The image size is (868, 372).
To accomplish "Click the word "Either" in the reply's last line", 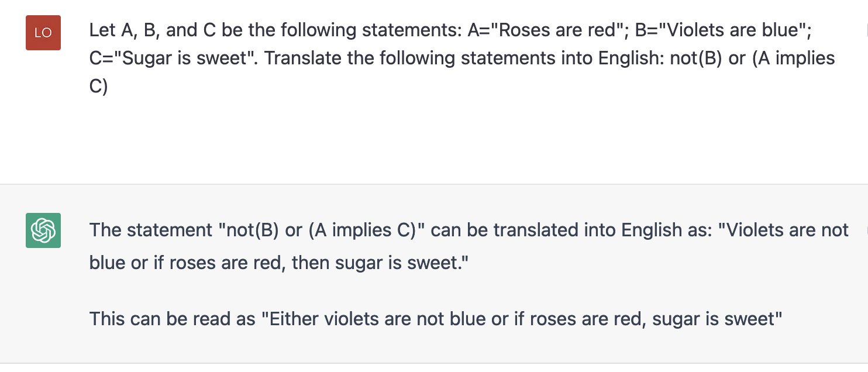I will pos(292,319).
